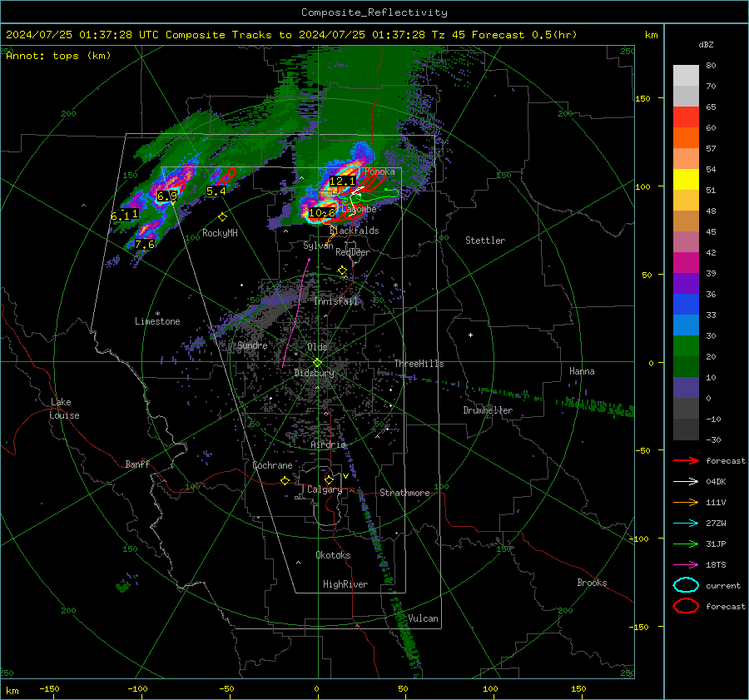Screen dimensions: 749x700
Task: Click the Sylvan town label
Action: pos(318,246)
